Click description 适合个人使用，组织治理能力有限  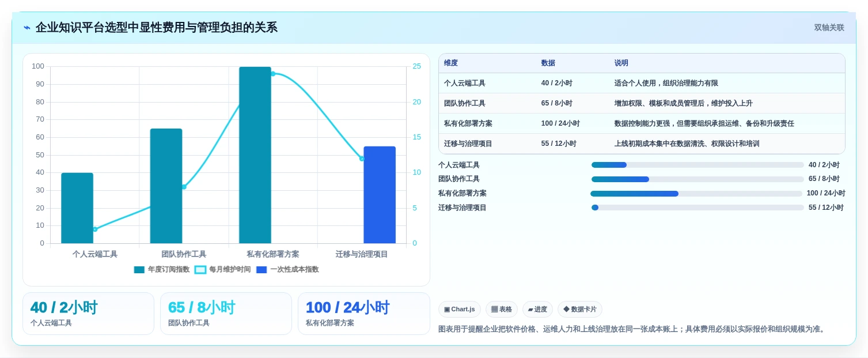tap(666, 83)
